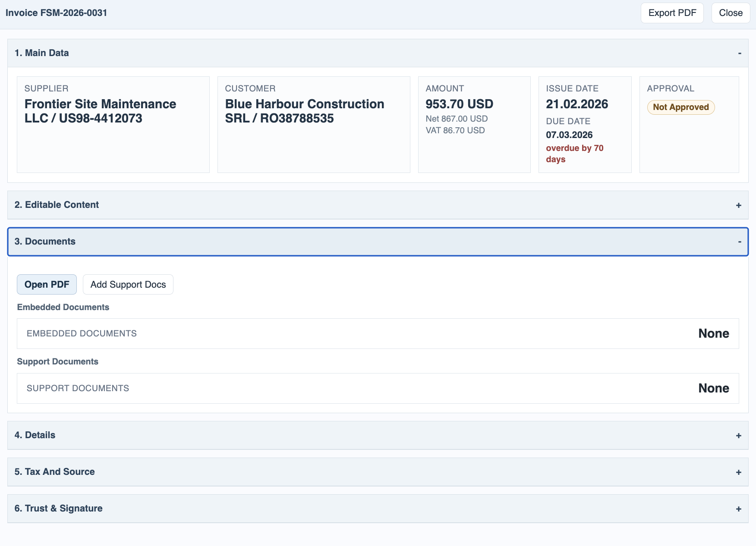Expand the 2. Editable Content section
The height and width of the screenshot is (546, 756).
tap(378, 205)
